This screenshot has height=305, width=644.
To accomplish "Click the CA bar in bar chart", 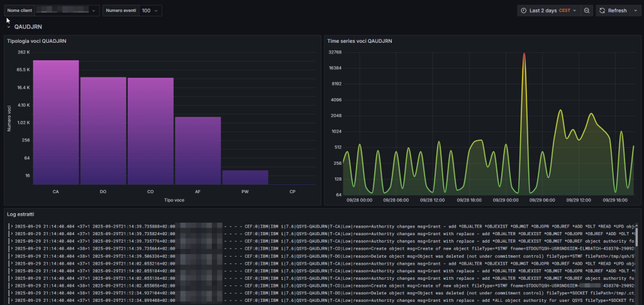I will click(x=56, y=123).
